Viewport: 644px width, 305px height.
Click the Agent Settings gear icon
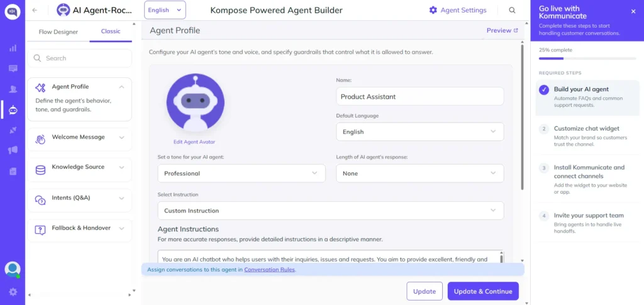click(433, 10)
